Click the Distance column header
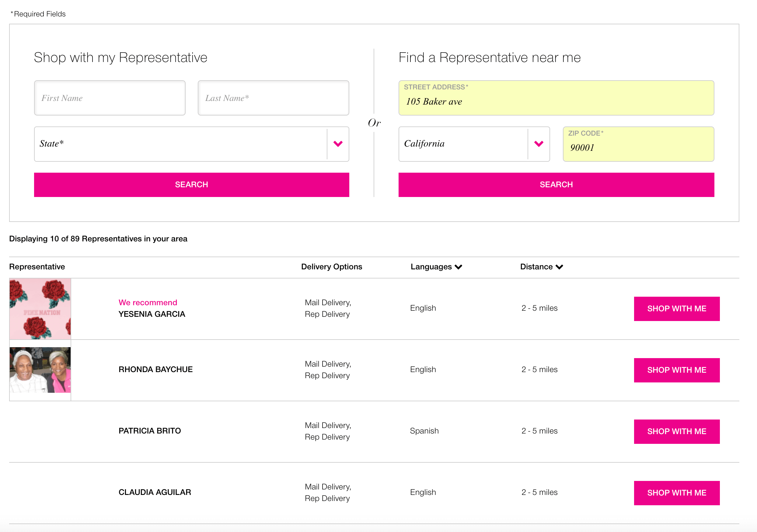Screen dimensions: 757x532 (536, 267)
